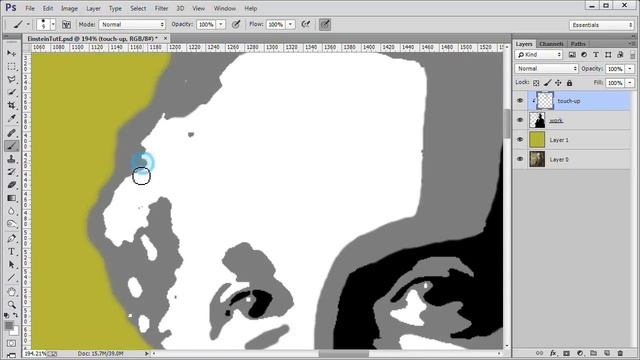
Task: Toggle lock all
Action: (x=569, y=83)
